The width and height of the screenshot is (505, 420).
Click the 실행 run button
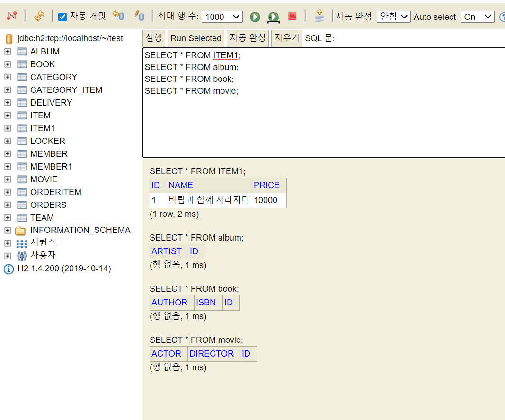pos(154,38)
